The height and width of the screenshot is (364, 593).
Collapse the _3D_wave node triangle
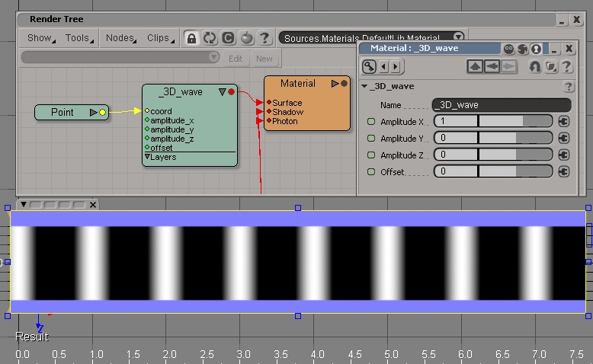(223, 92)
